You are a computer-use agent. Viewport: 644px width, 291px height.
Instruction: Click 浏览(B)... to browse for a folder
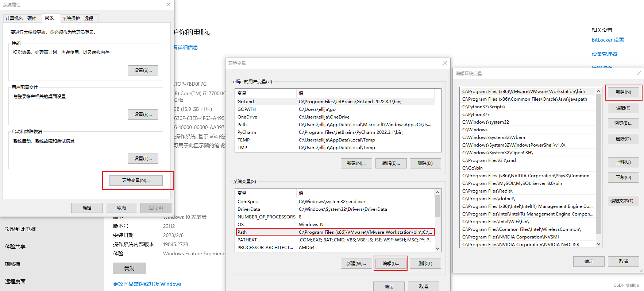pos(623,123)
